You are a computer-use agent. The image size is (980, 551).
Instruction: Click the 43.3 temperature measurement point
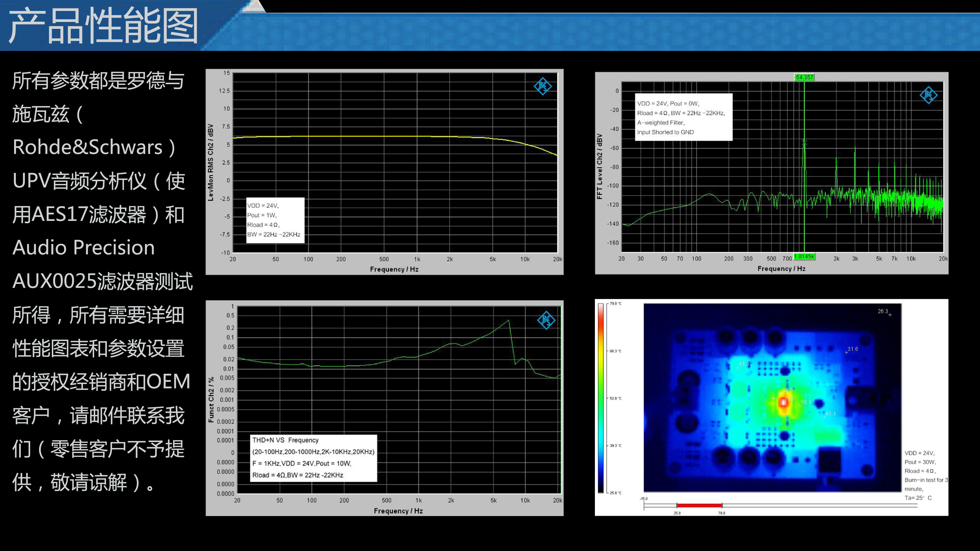coord(738,368)
